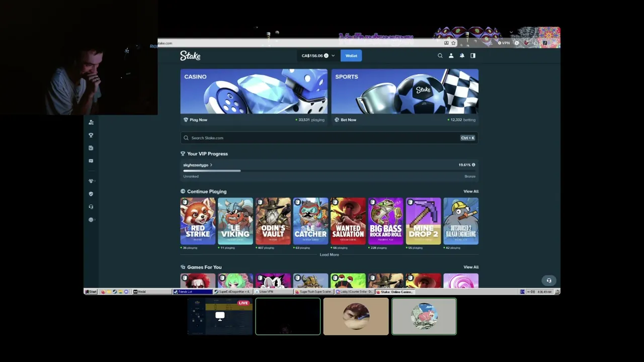The width and height of the screenshot is (644, 362).
Task: Click Bet Now under the Sports banner
Action: [345, 120]
